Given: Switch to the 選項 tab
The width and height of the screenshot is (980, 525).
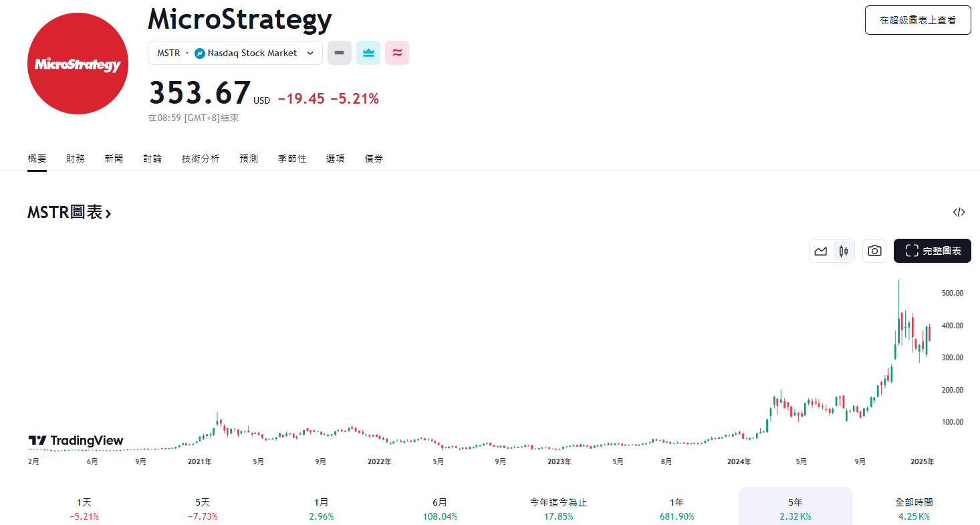Looking at the screenshot, I should click(335, 159).
